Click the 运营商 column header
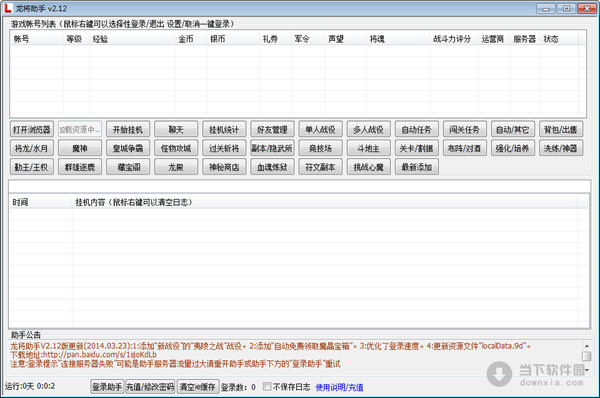 (494, 39)
